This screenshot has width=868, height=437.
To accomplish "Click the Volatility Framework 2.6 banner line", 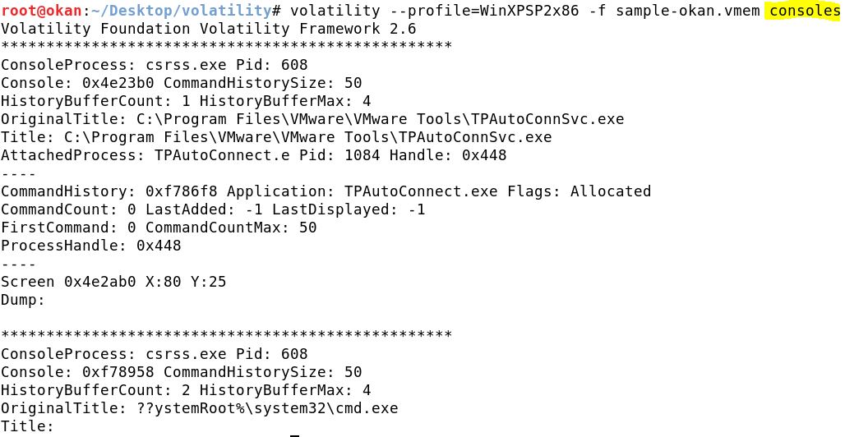I will pos(209,28).
